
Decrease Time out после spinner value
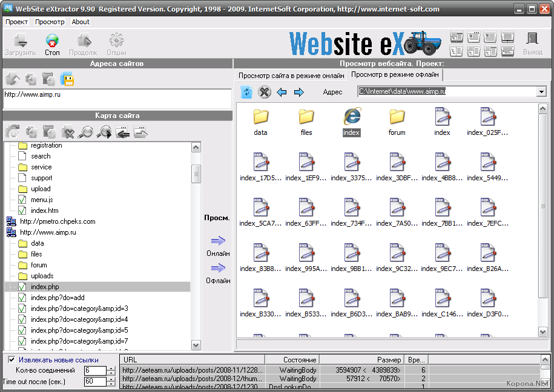[111, 384]
